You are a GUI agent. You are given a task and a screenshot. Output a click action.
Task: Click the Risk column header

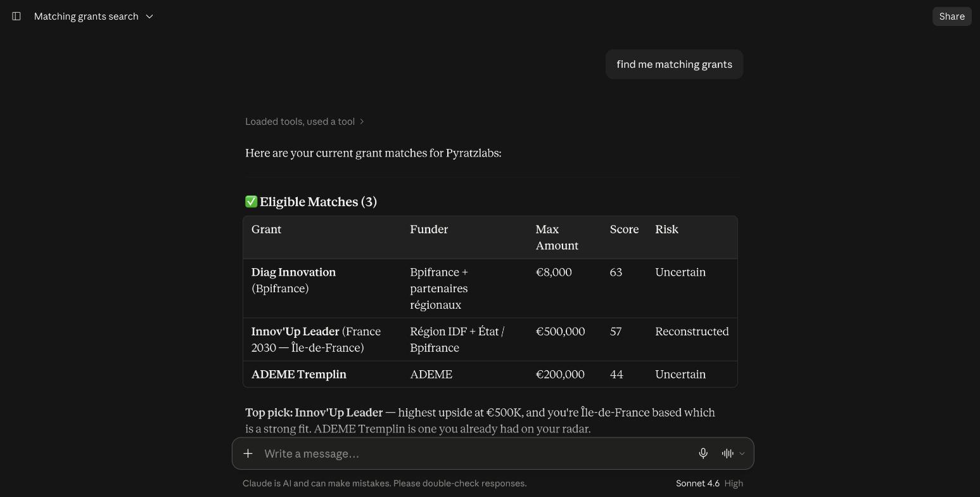[x=666, y=229]
